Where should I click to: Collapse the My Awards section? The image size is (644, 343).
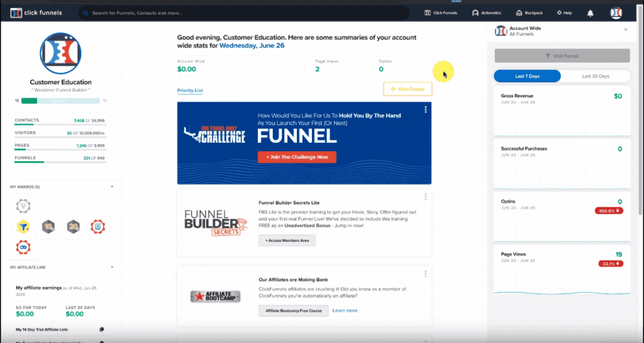[x=112, y=187]
